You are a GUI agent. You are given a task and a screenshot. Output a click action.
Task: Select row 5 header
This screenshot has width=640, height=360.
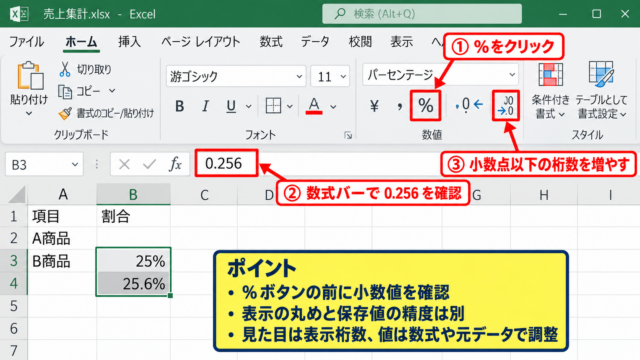[x=13, y=306]
